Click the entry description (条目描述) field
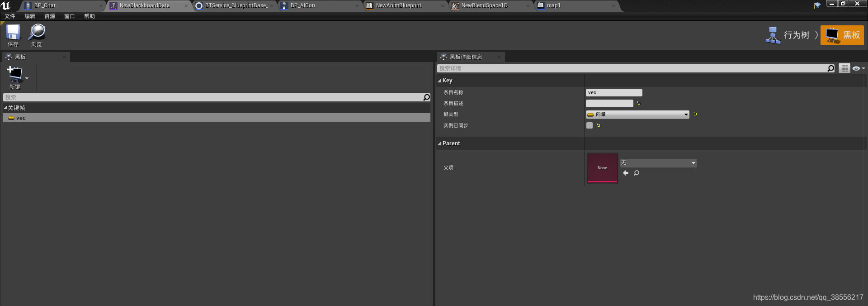 609,103
